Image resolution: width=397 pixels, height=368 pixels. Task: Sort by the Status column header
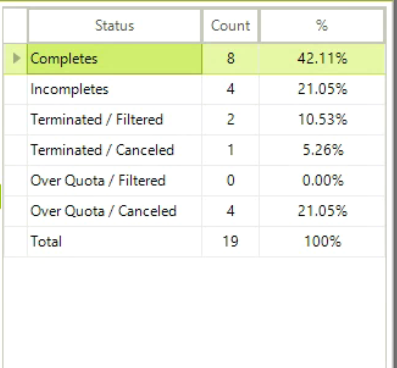tap(114, 26)
